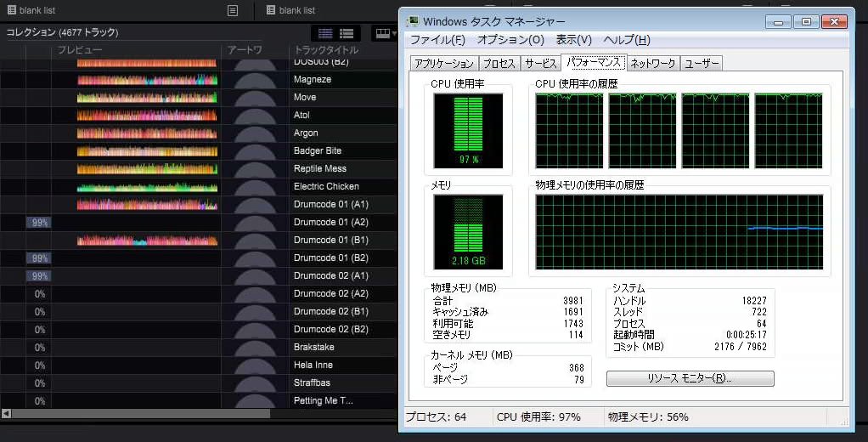Close the Task Manager window
868x442 pixels.
834,22
